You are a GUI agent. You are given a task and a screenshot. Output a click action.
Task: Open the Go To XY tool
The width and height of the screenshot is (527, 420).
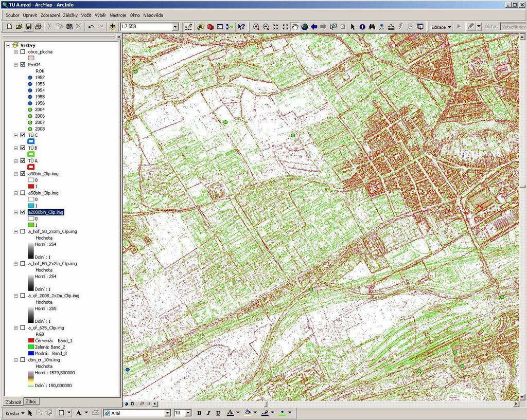point(381,27)
